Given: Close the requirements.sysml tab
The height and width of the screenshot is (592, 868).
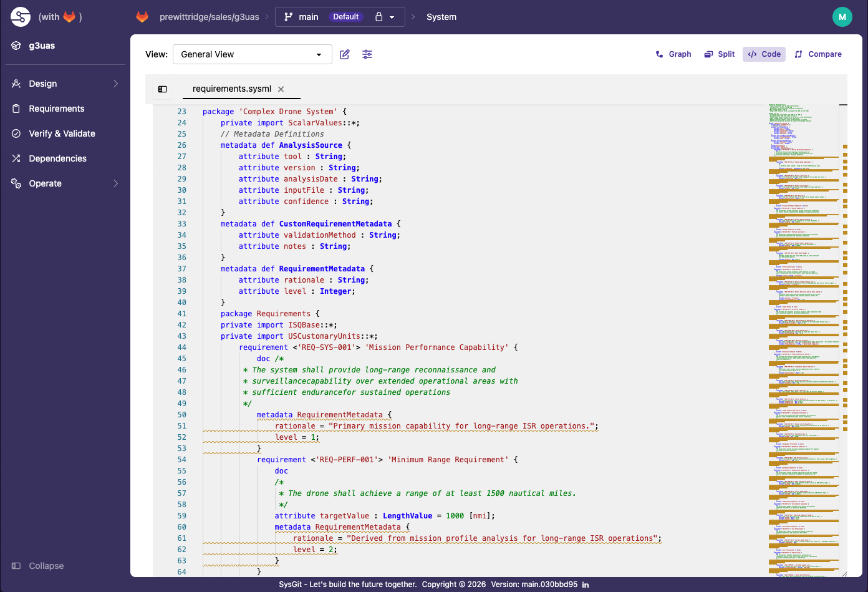Looking at the screenshot, I should tap(281, 89).
